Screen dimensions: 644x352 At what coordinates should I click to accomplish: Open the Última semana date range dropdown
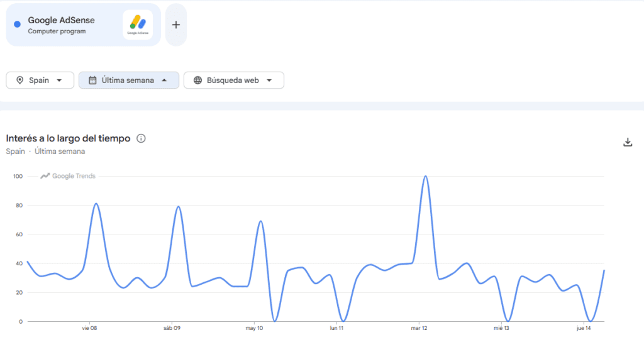tap(129, 80)
